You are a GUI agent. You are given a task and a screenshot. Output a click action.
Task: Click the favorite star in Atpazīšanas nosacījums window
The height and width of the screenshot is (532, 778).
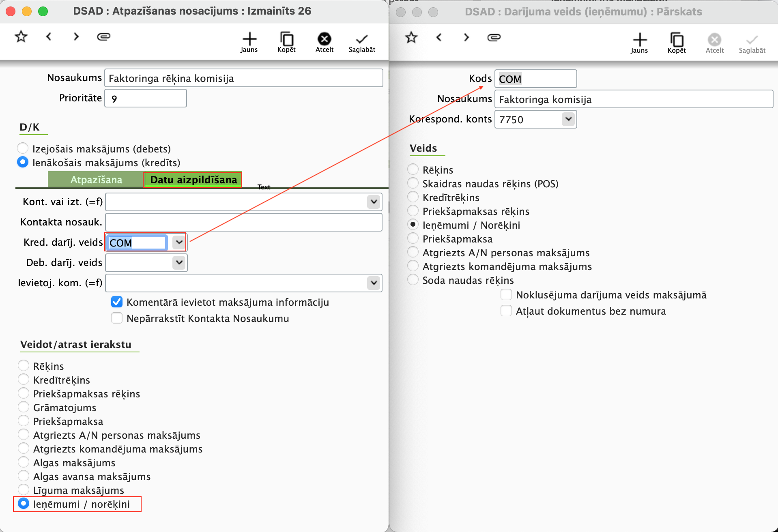pyautogui.click(x=21, y=37)
